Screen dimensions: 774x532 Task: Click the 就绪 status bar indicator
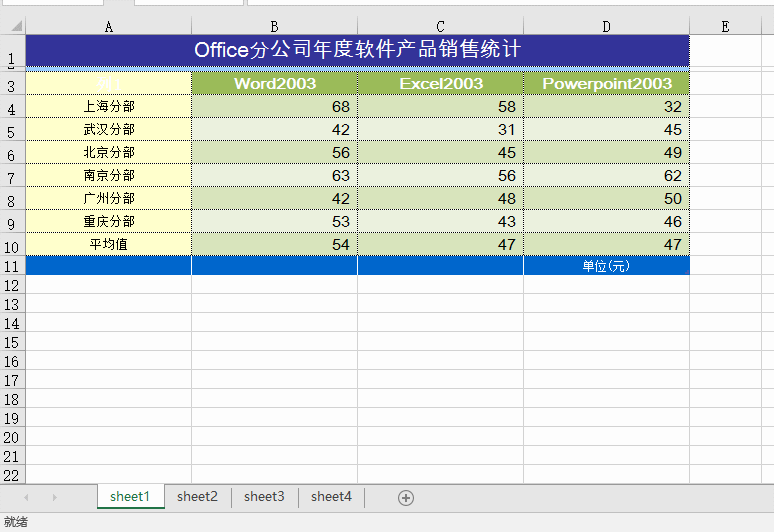click(x=16, y=522)
